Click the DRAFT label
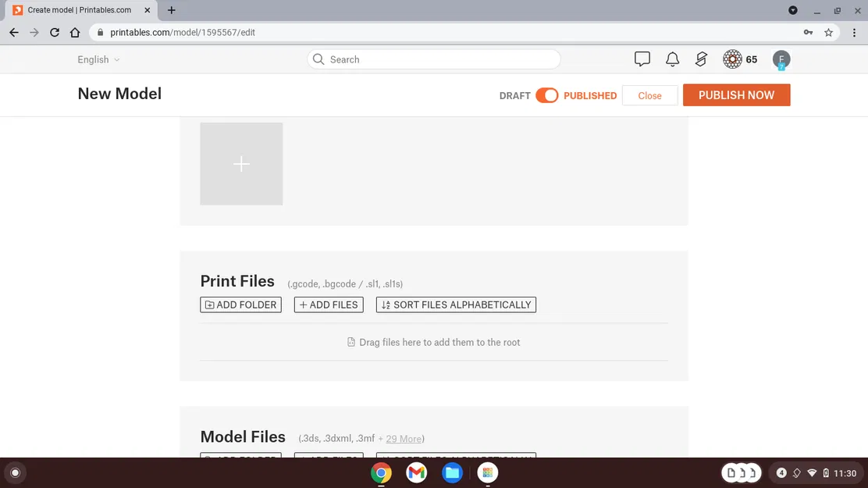Viewport: 868px width, 488px height. point(515,96)
